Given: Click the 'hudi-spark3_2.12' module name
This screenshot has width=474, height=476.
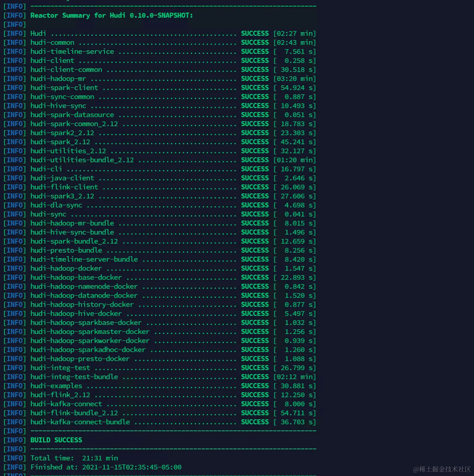Looking at the screenshot, I should tap(62, 196).
